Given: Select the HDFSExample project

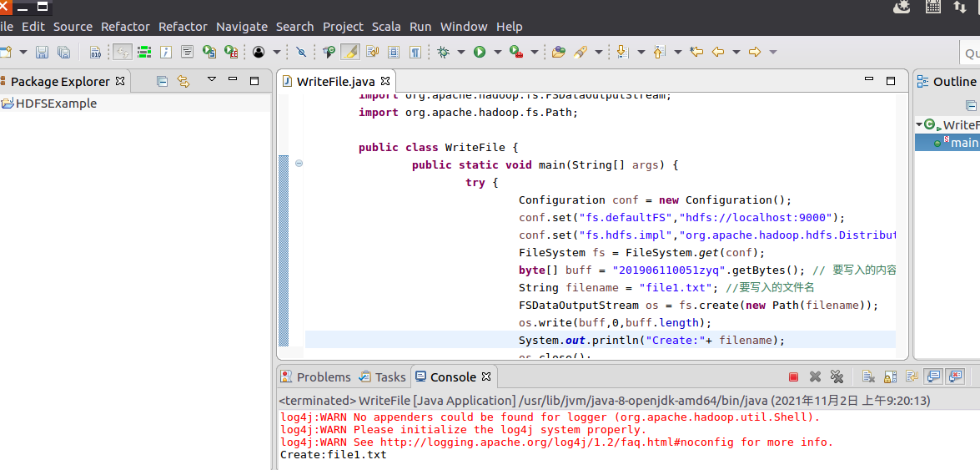Looking at the screenshot, I should coord(55,104).
